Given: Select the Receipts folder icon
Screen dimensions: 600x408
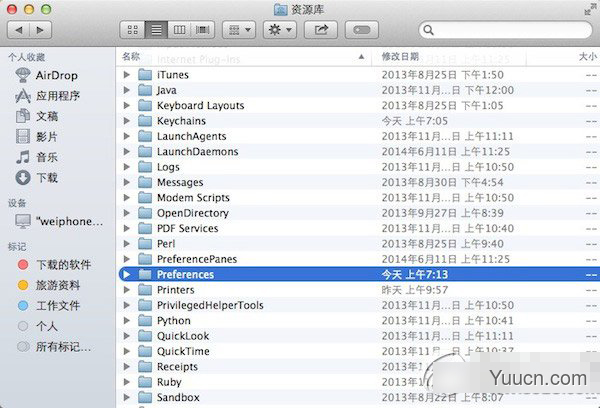Looking at the screenshot, I should pos(145,366).
